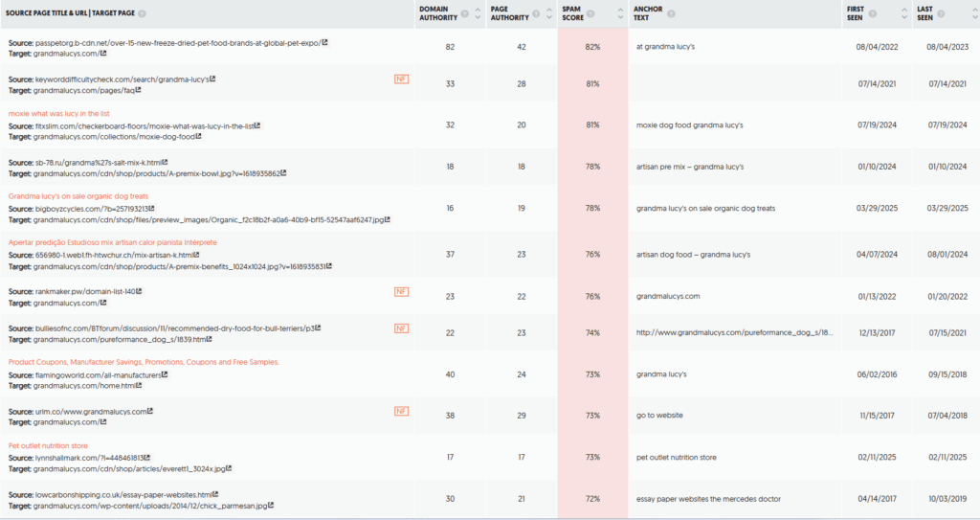
Task: Select first seen date 12/13/2017
Action: [x=877, y=333]
